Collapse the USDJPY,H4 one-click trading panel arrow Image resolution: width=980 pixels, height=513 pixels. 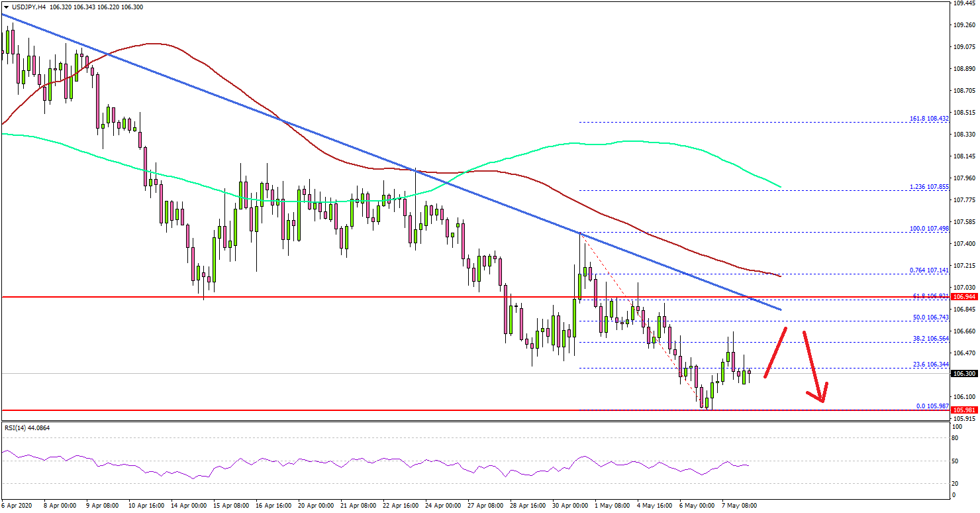coord(5,6)
